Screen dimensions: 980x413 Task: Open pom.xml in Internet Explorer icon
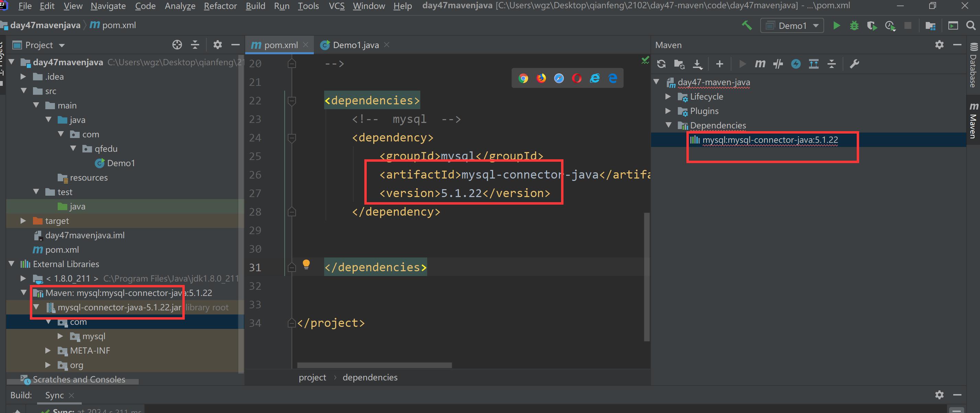tap(595, 78)
